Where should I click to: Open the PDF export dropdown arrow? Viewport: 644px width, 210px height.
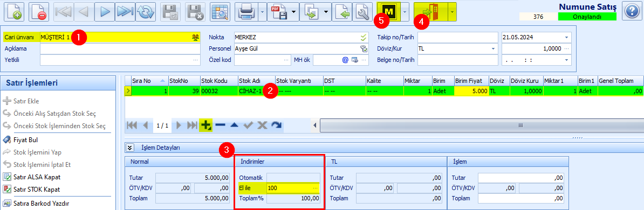click(294, 12)
